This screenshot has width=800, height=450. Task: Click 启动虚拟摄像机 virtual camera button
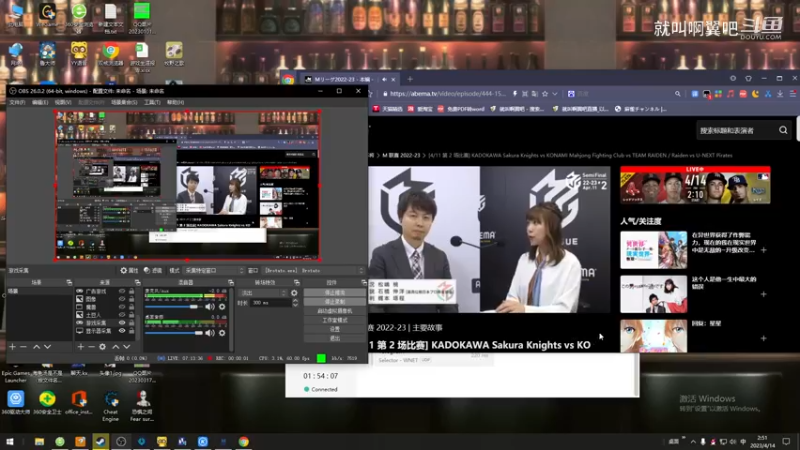coord(335,311)
